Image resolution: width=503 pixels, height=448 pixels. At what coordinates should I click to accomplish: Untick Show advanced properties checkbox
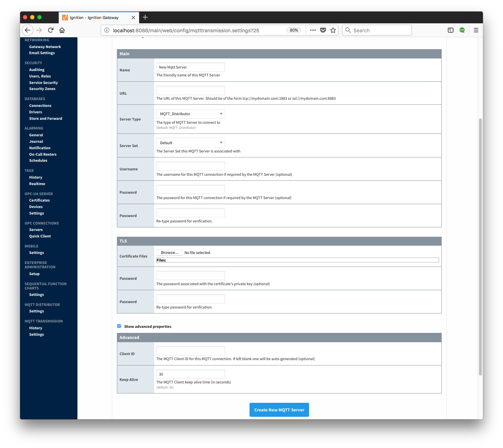coord(119,326)
